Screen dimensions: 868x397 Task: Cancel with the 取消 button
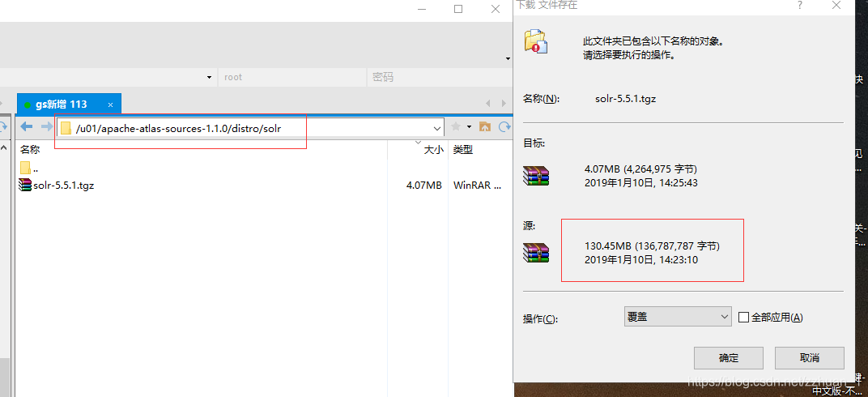coord(810,358)
